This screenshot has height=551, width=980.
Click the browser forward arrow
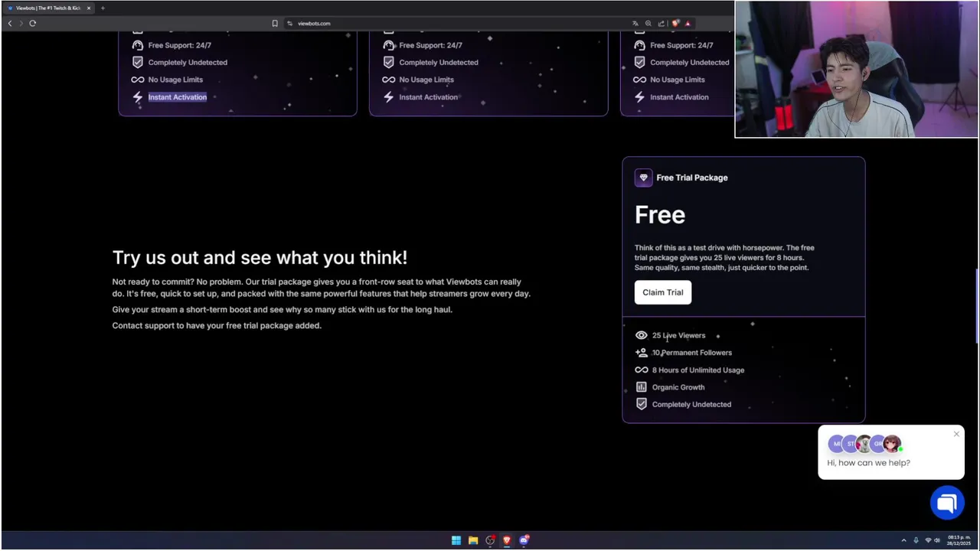click(x=21, y=24)
